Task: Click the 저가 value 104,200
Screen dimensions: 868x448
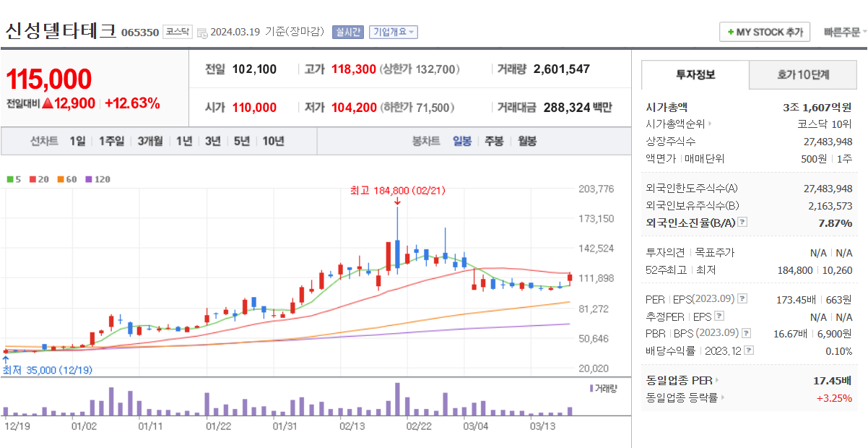Action: pos(354,108)
